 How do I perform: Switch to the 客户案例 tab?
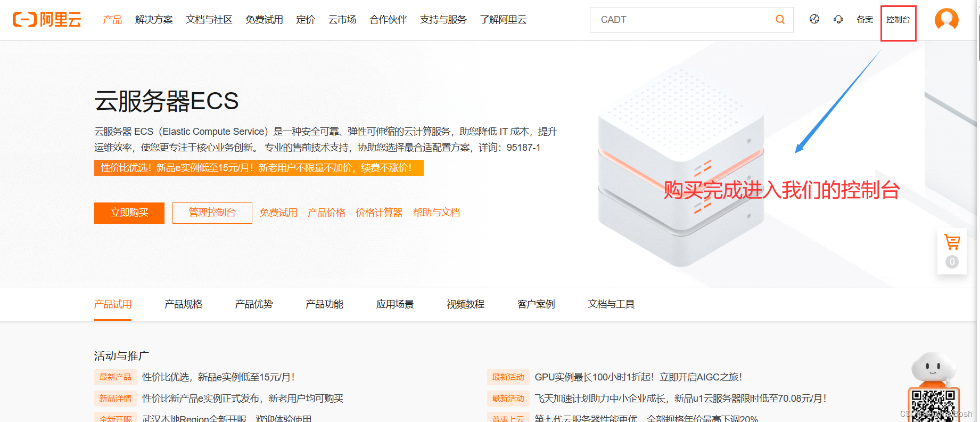click(536, 304)
